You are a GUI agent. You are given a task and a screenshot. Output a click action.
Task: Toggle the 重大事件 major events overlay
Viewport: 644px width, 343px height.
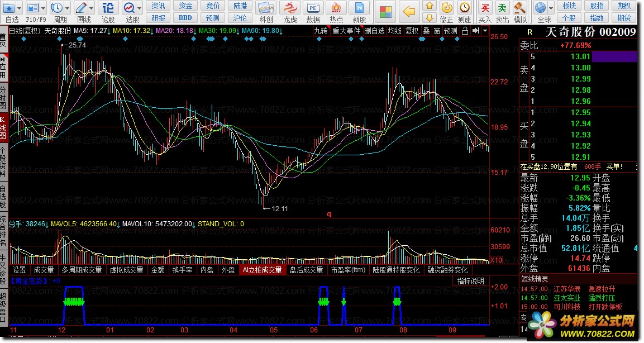tap(346, 31)
